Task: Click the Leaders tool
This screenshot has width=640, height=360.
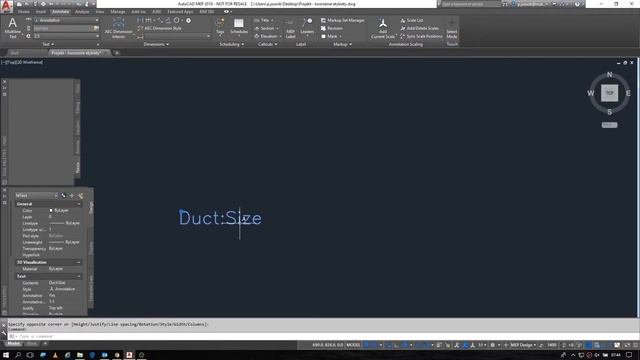Action: (307, 27)
